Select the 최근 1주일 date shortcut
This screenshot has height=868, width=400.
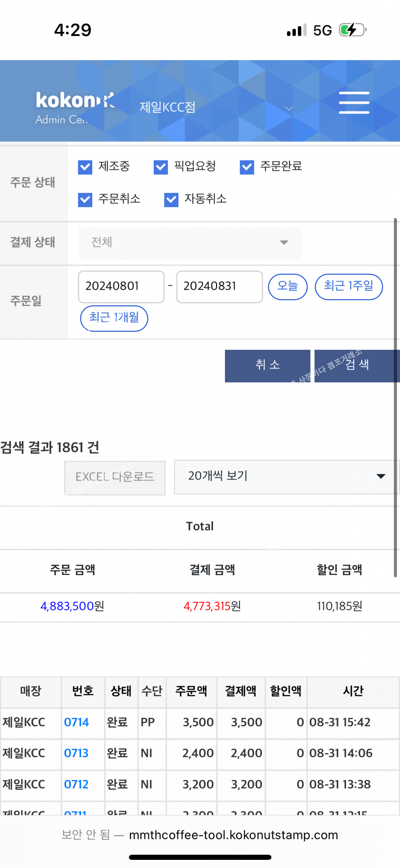[349, 286]
